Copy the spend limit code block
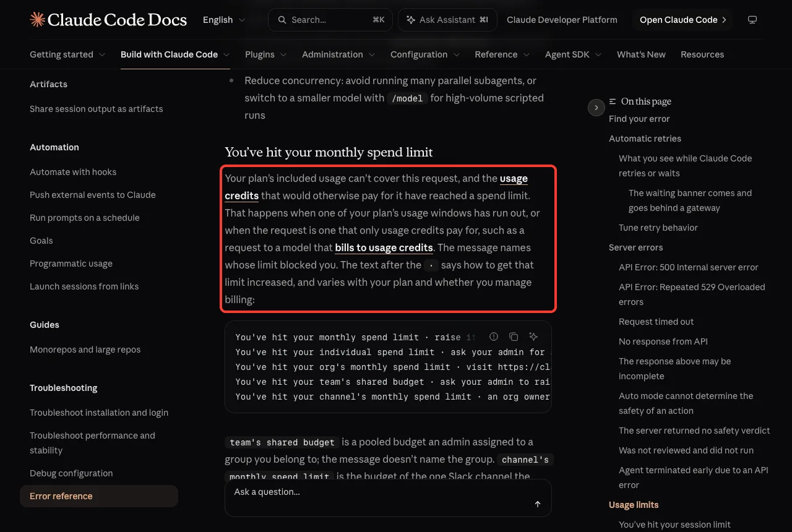 [x=514, y=337]
